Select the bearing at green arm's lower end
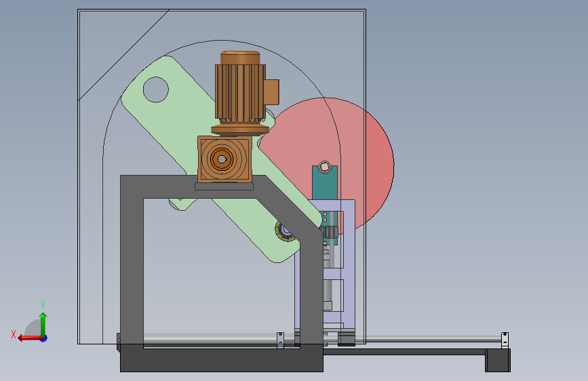 (x=285, y=231)
